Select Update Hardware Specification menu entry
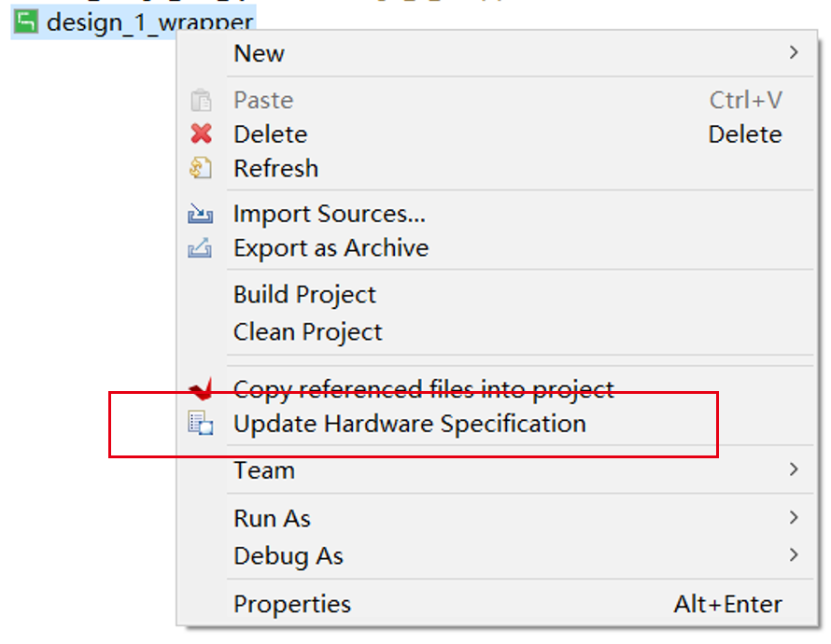 coord(409,424)
